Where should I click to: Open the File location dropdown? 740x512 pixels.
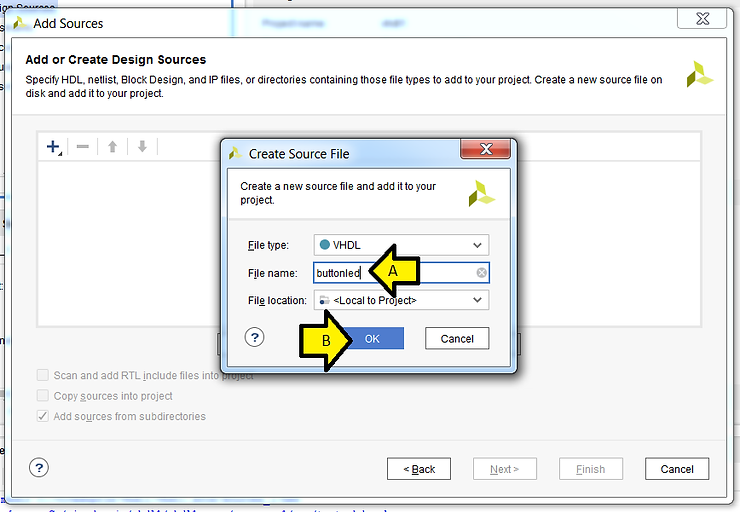coord(401,300)
